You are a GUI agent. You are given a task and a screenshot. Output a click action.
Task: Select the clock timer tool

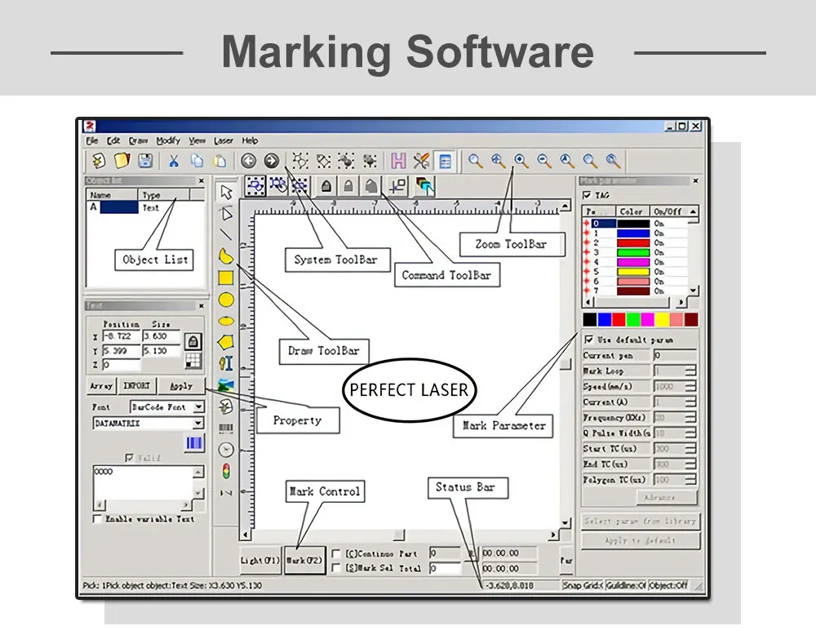[226, 449]
